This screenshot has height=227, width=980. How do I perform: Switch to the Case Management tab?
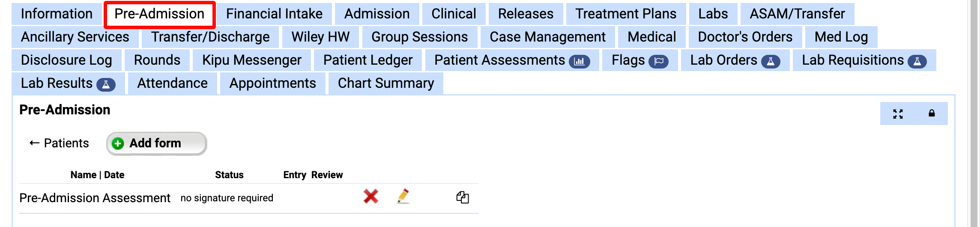[547, 37]
